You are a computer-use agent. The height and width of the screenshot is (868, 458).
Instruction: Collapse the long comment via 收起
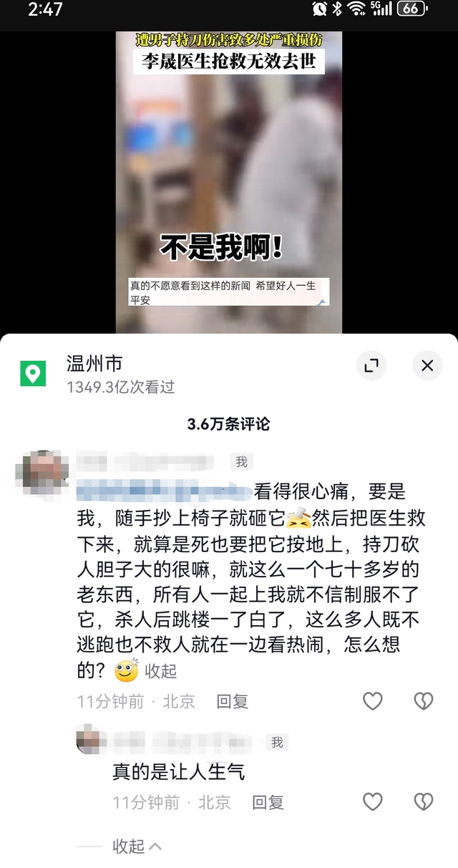(x=161, y=671)
